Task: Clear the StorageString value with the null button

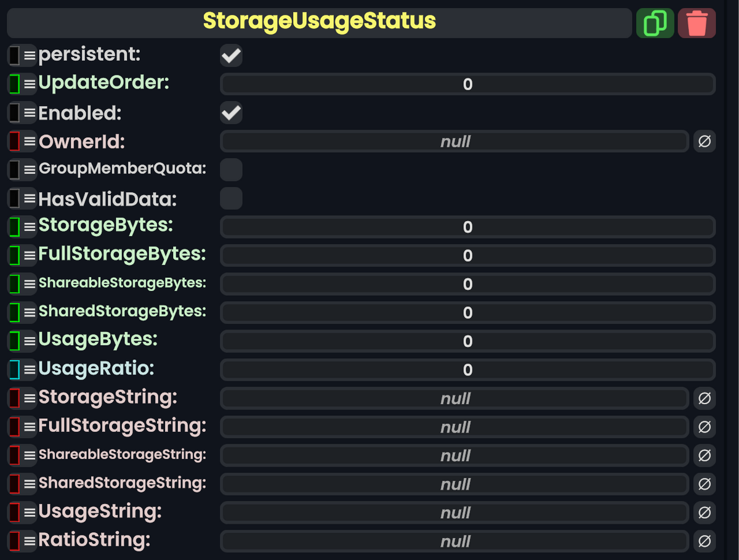Action: click(705, 398)
